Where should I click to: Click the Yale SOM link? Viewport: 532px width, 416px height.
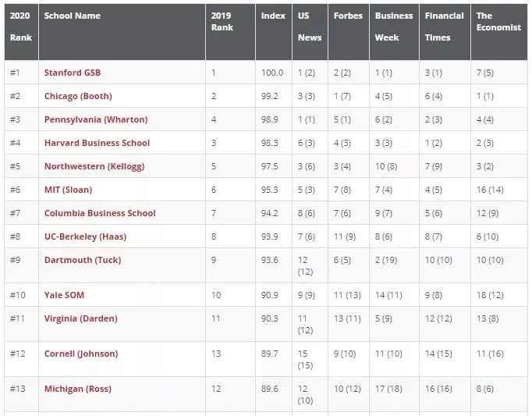point(64,295)
